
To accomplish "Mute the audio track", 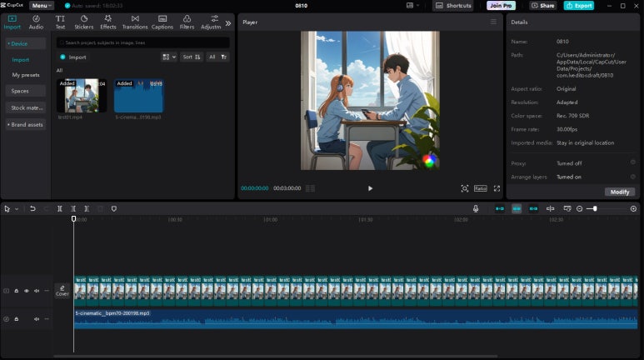I will [37, 319].
